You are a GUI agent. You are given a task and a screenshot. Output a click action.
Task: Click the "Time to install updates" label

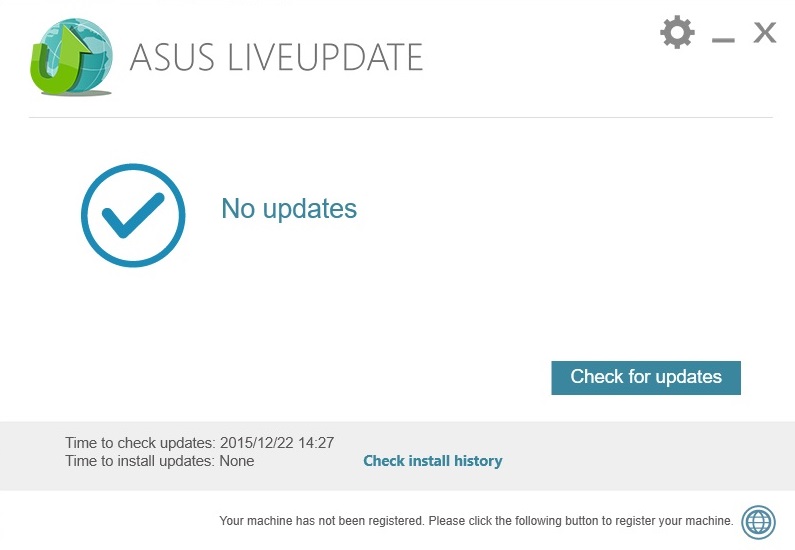click(x=140, y=461)
